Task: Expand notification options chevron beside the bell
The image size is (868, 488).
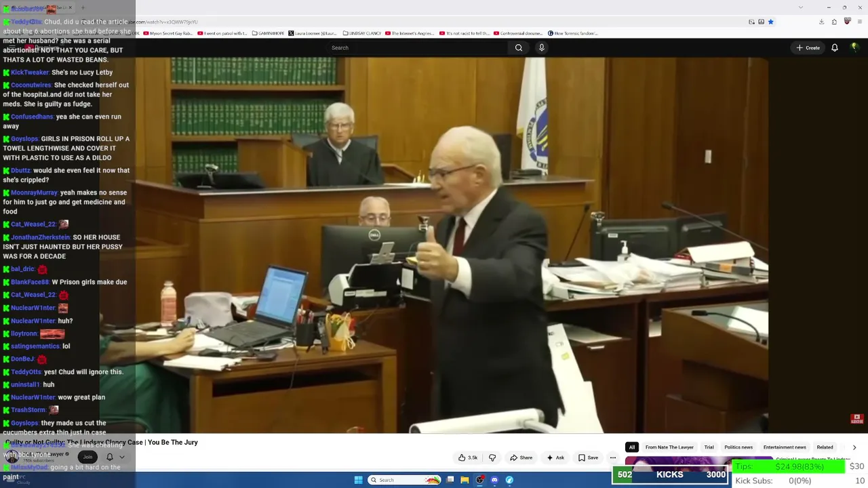Action: click(x=122, y=457)
